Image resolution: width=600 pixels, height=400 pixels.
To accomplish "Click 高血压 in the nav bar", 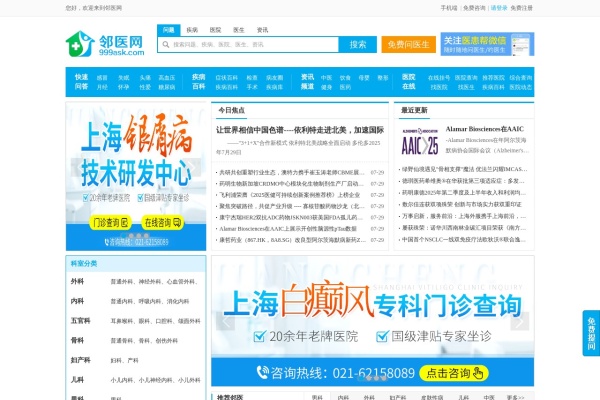I will pos(167,78).
